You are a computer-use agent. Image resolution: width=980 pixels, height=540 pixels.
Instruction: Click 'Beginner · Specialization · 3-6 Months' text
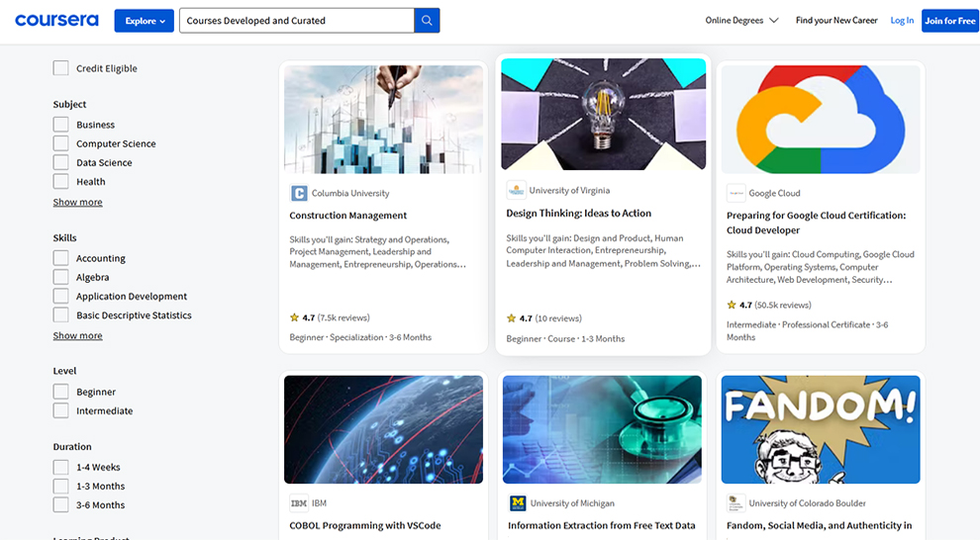(x=360, y=337)
